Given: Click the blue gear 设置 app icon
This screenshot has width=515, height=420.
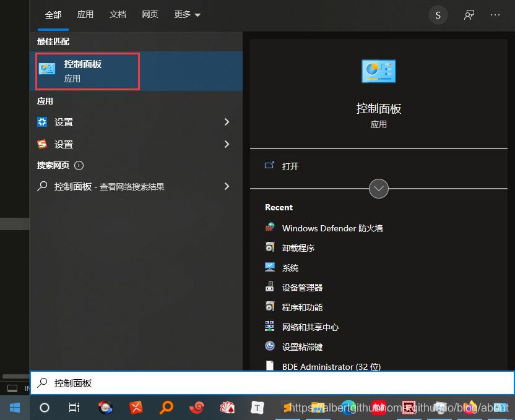Looking at the screenshot, I should [42, 122].
